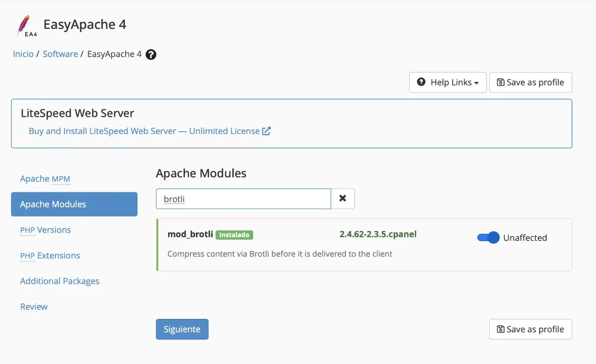Click the Instalado badge
The width and height of the screenshot is (596, 364).
(x=234, y=235)
